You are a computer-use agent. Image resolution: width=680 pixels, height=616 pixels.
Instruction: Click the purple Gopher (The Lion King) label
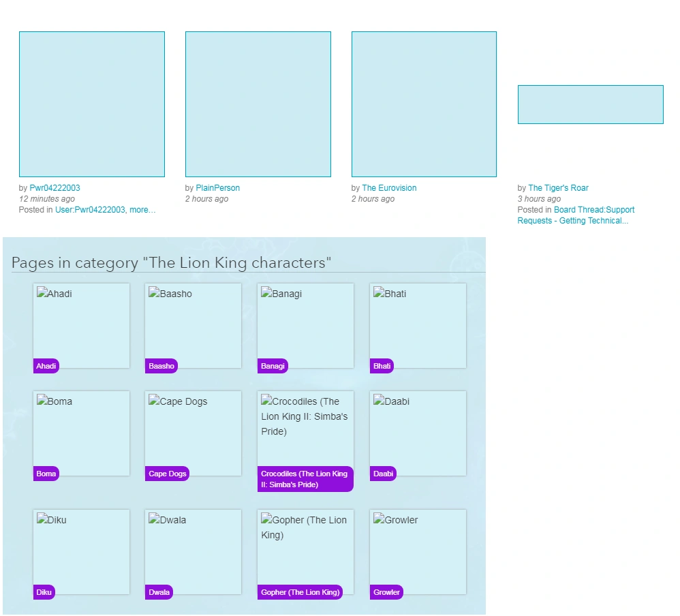(300, 592)
